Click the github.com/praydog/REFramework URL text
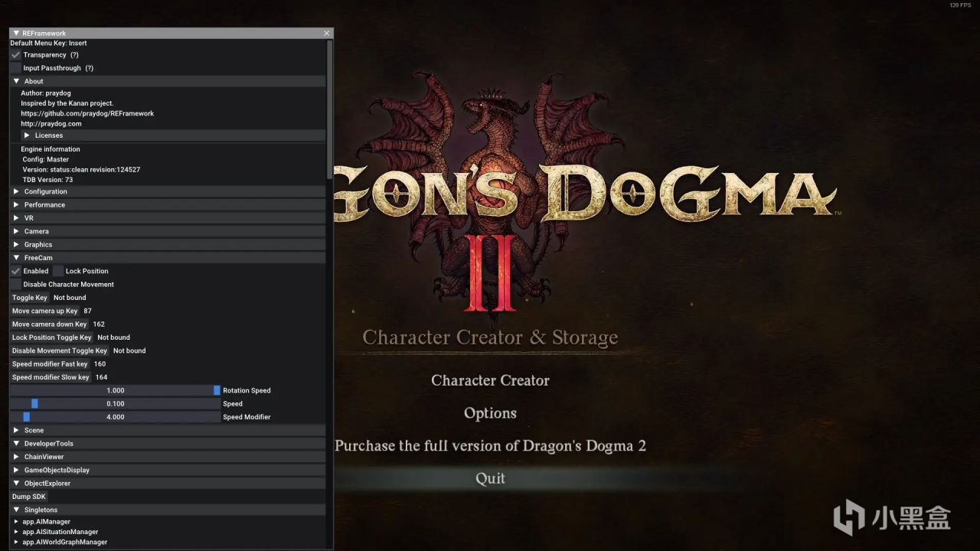This screenshot has width=980, height=551. (x=87, y=113)
